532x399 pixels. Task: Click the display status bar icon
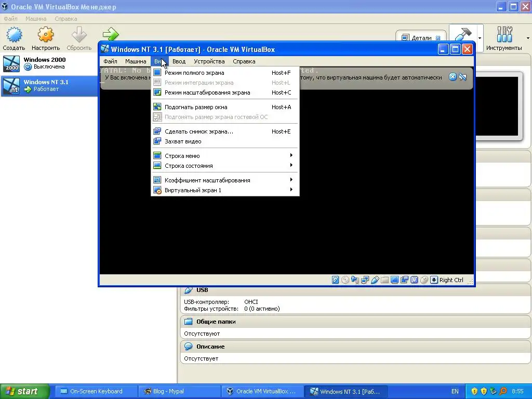[394, 280]
